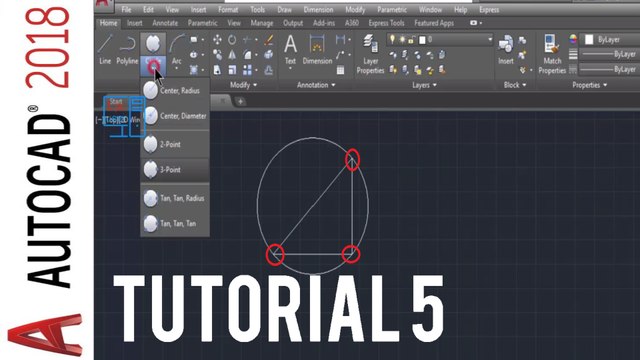640x360 pixels.
Task: Expand the Annotation panel
Action: point(316,85)
